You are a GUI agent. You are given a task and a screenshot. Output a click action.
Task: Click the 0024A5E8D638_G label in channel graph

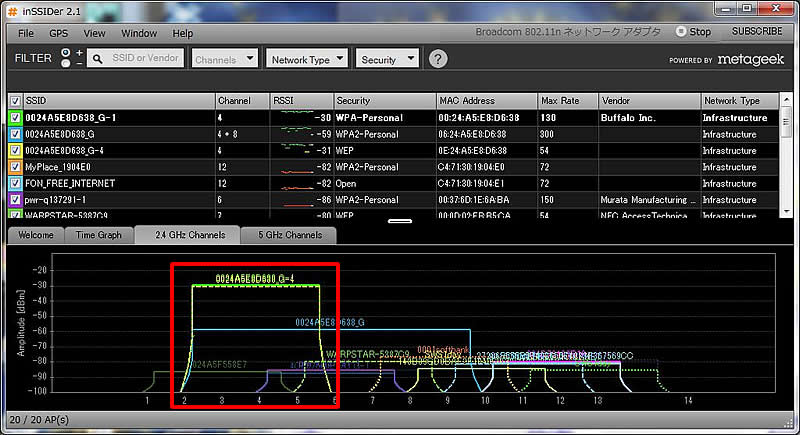[330, 322]
